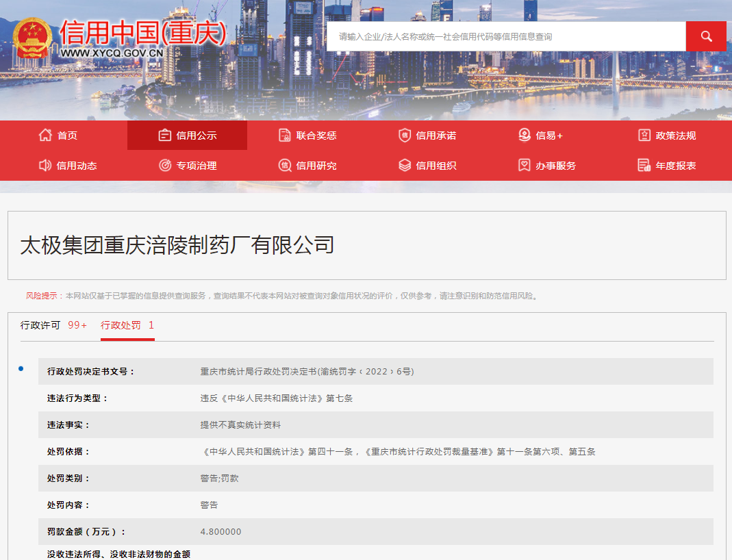The height and width of the screenshot is (560, 732).
Task: Click the 处罚类别 label
Action: click(68, 479)
